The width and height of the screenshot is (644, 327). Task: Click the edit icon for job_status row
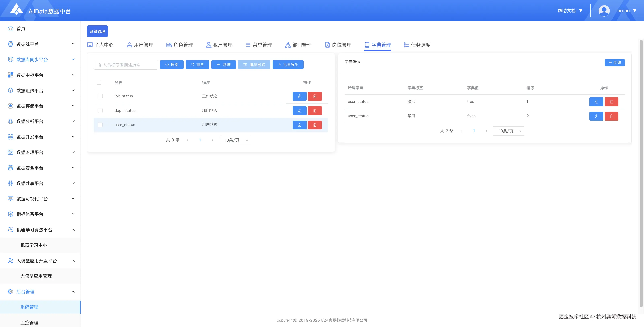(299, 96)
